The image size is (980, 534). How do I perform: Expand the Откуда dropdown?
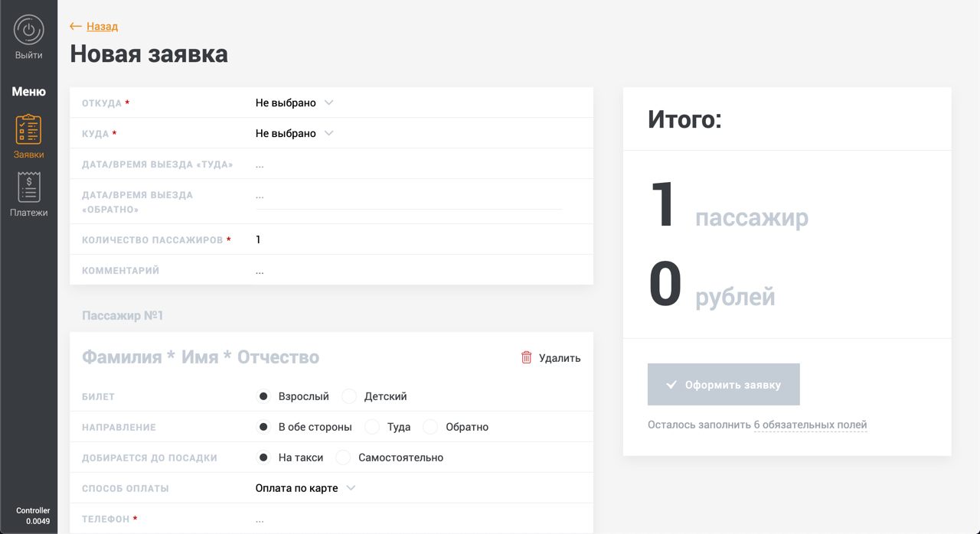click(294, 103)
